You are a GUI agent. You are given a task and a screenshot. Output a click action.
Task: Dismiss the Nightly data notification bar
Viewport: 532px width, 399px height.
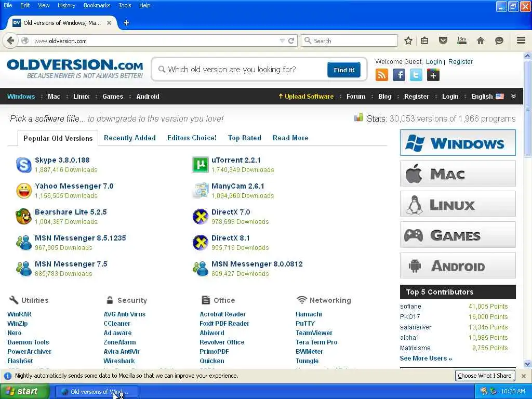(x=524, y=376)
